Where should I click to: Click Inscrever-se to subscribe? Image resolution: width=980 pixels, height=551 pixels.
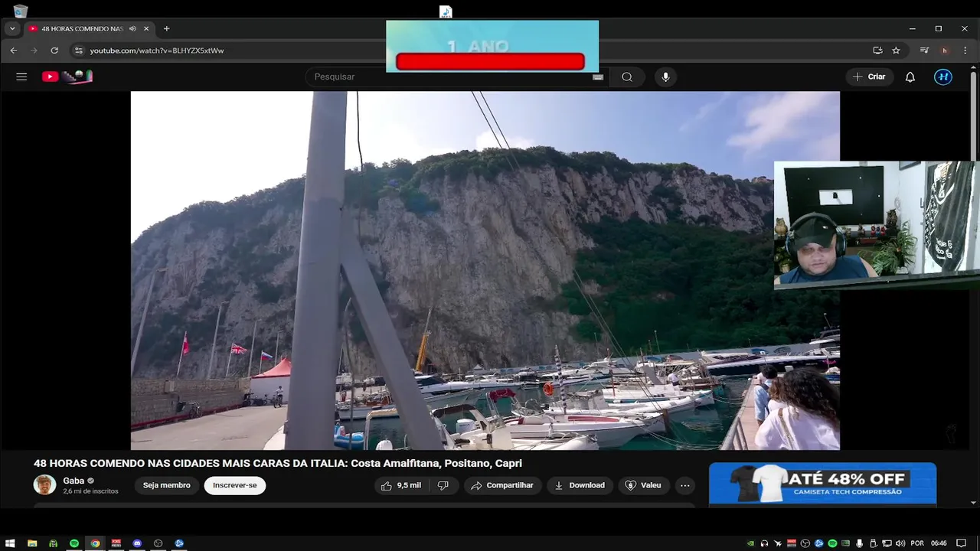(235, 485)
